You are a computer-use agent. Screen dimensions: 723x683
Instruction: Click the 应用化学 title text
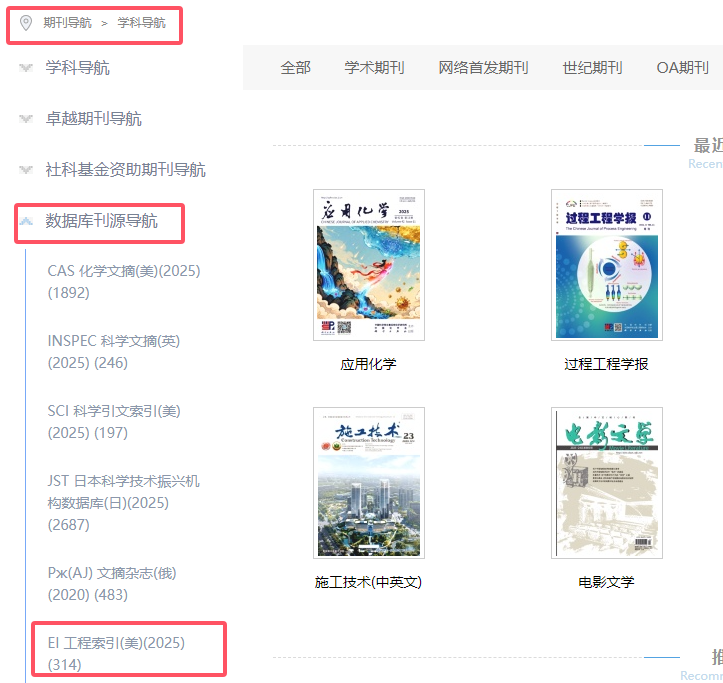point(368,364)
